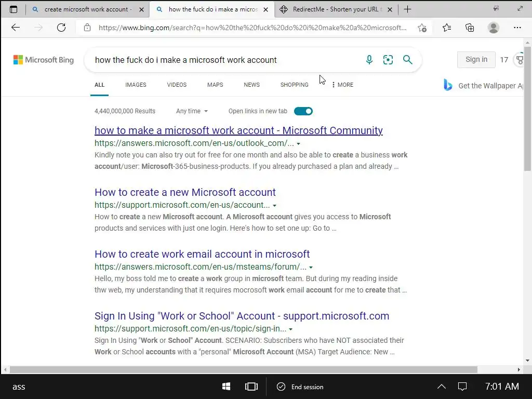The height and width of the screenshot is (399, 532).
Task: Expand options for support.microsoft.com topic/sign-in URL
Action: pyautogui.click(x=290, y=329)
